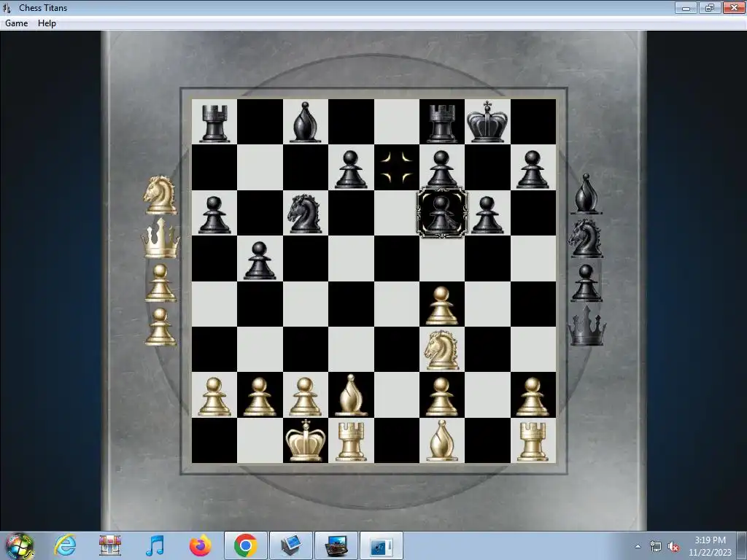The width and height of the screenshot is (747, 560).
Task: Click the captured black pawn beside board
Action: (x=586, y=283)
